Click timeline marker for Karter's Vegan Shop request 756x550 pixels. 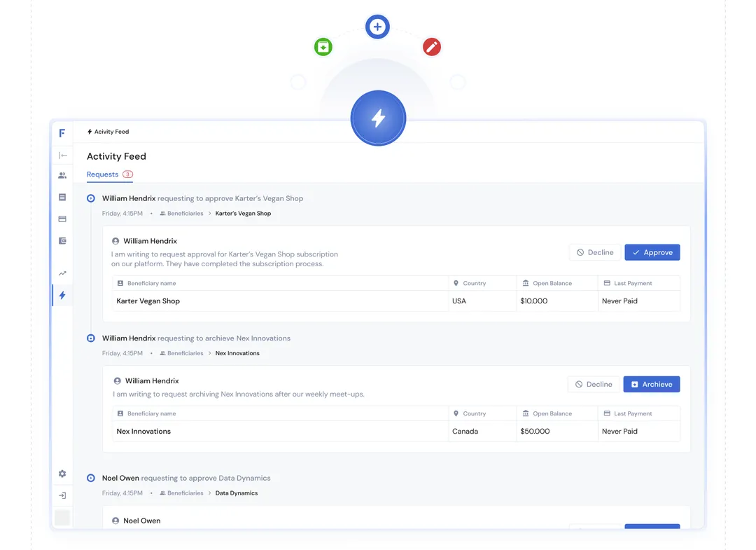point(90,198)
